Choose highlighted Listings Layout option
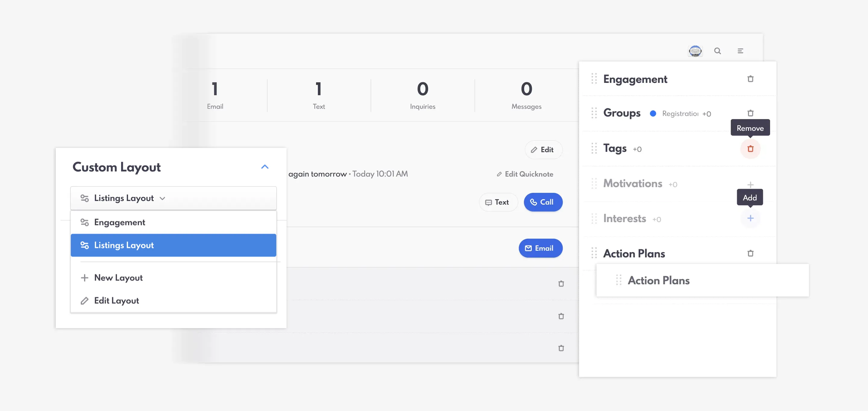Image resolution: width=868 pixels, height=411 pixels. click(174, 245)
